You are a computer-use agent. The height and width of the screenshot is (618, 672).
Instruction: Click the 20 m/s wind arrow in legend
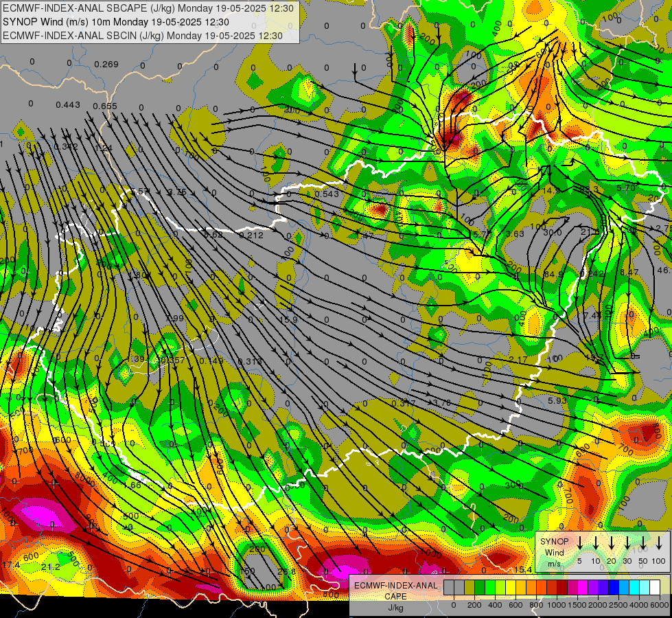[611, 543]
